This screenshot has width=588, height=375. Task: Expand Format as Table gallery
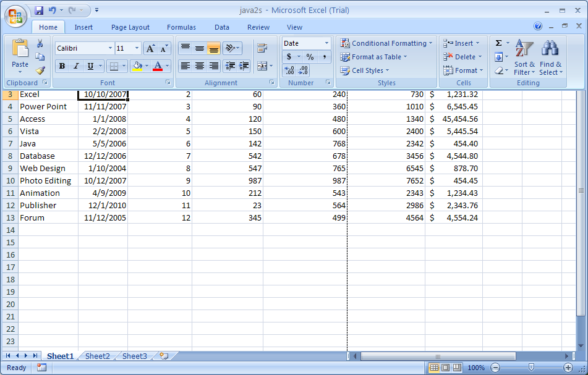[x=373, y=57]
